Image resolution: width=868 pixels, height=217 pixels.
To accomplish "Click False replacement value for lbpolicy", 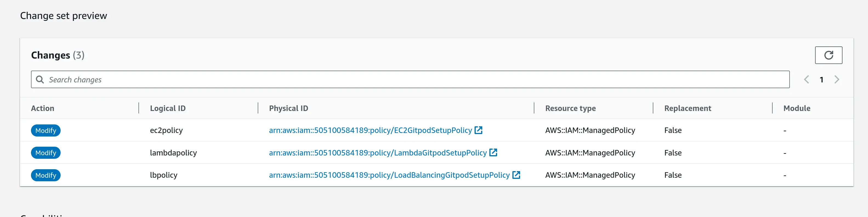I will pos(673,175).
